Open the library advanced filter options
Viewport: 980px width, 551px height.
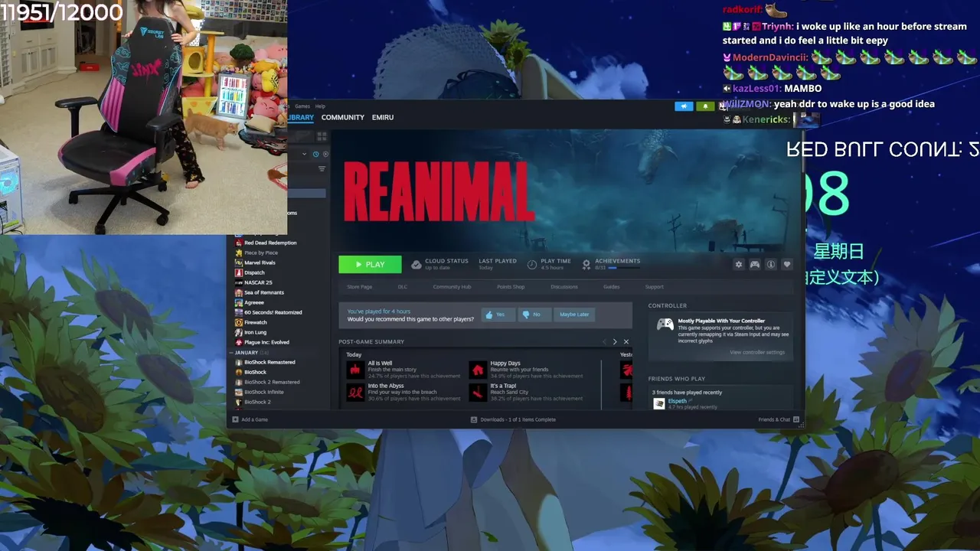point(322,168)
